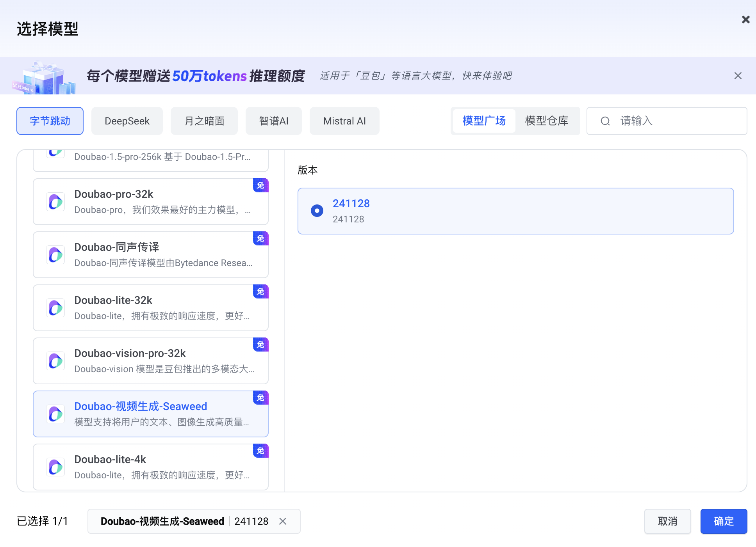The image size is (756, 547).
Task: Close the 50万tokens promotional banner
Action: tap(738, 76)
